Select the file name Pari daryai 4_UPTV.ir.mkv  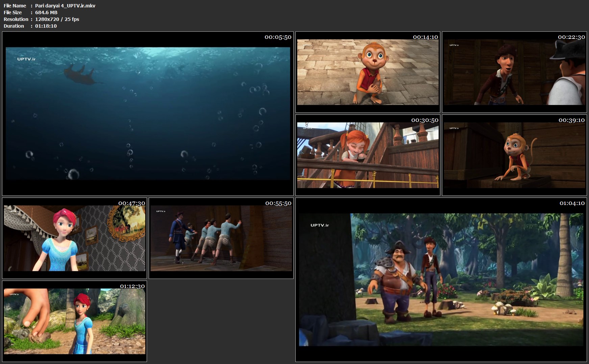pos(65,6)
